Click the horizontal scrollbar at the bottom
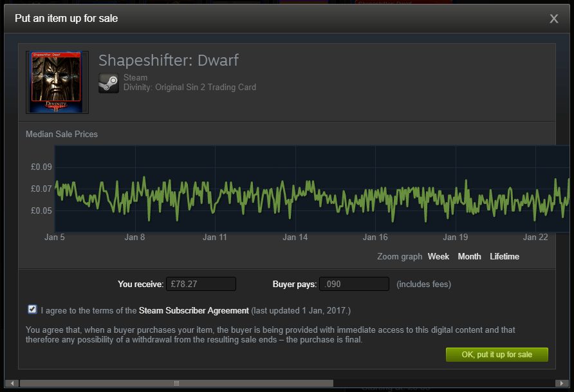This screenshot has height=392, width=574. tap(176, 382)
